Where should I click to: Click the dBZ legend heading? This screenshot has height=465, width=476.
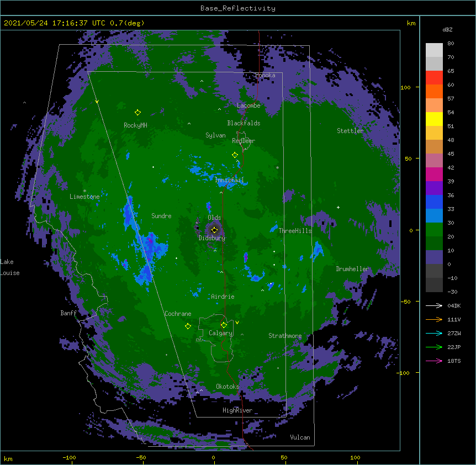tap(447, 30)
